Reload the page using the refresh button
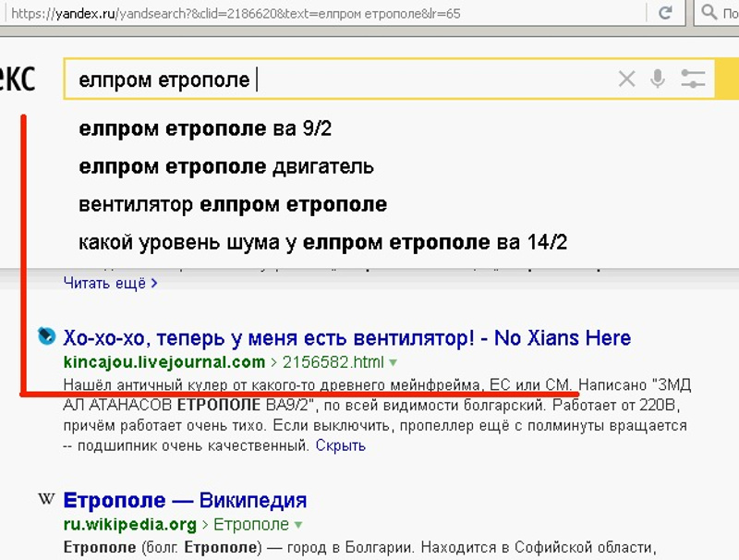Image resolution: width=739 pixels, height=560 pixels. tap(664, 13)
